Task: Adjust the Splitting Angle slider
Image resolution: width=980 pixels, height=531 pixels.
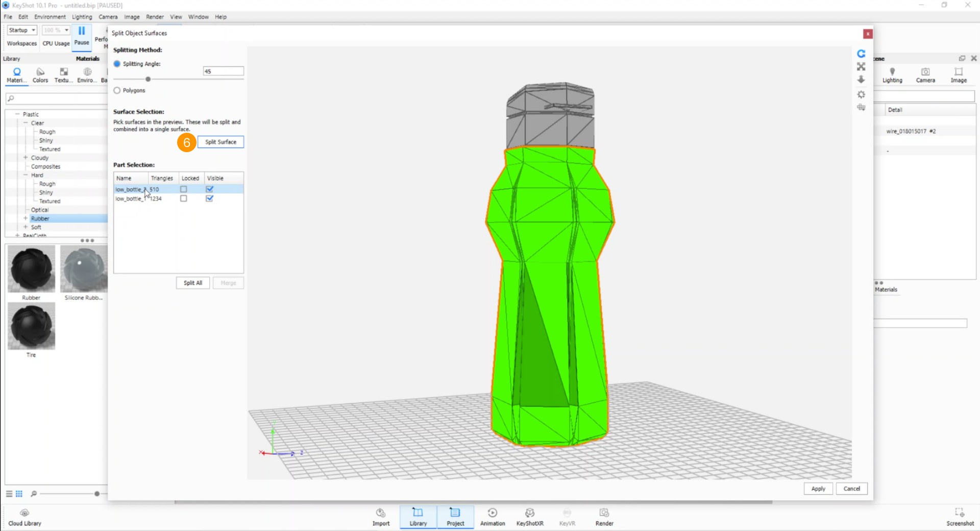Action: pos(148,79)
